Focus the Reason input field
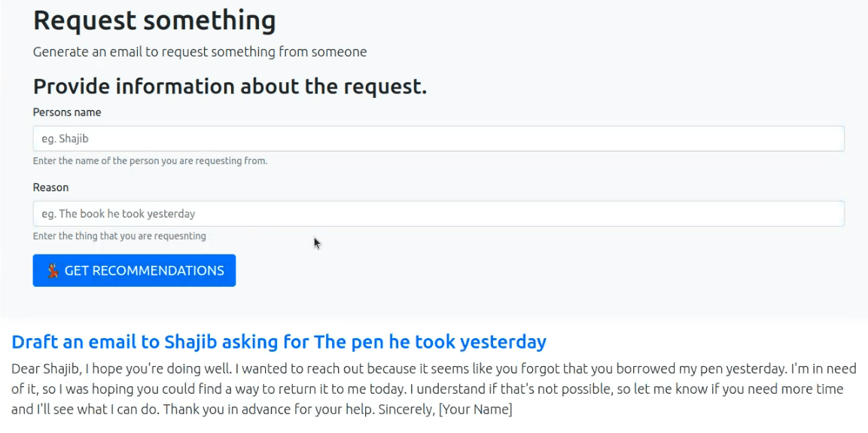Image resolution: width=868 pixels, height=433 pixels. click(438, 214)
